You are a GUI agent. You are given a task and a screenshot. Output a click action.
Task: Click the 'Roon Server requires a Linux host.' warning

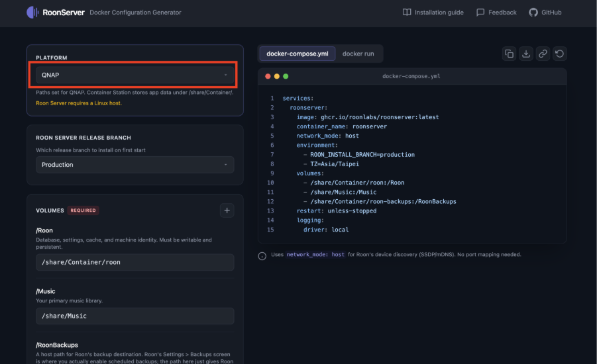coord(79,103)
